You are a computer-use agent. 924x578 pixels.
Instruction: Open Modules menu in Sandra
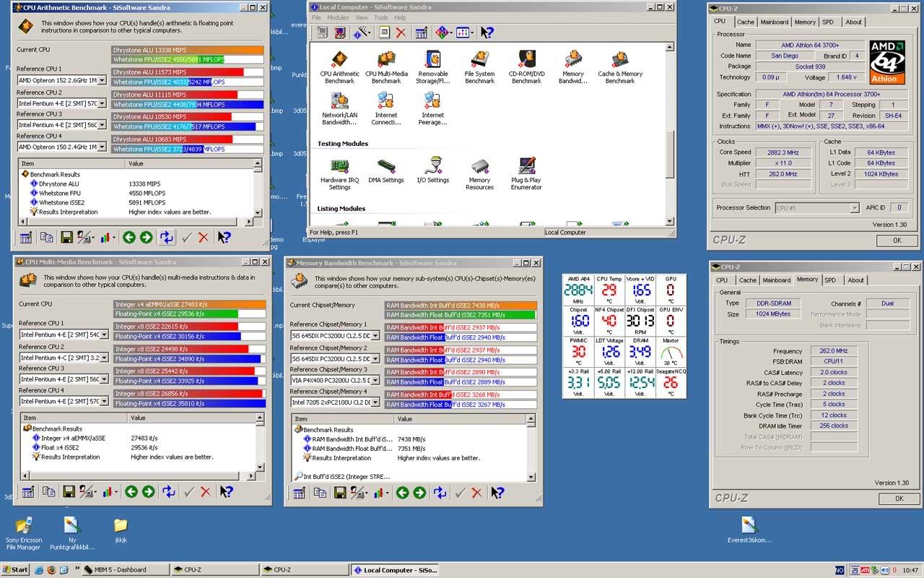tap(338, 17)
